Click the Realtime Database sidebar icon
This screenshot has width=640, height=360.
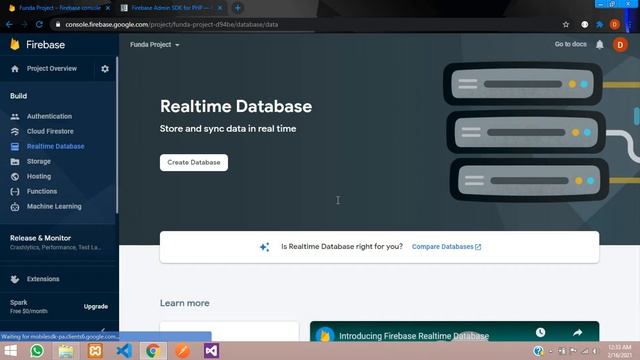[x=15, y=146]
